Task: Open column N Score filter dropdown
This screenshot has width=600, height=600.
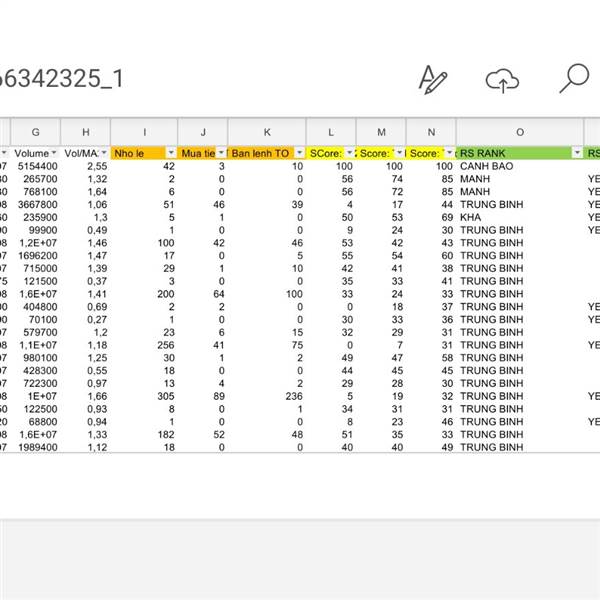Action: [x=450, y=153]
